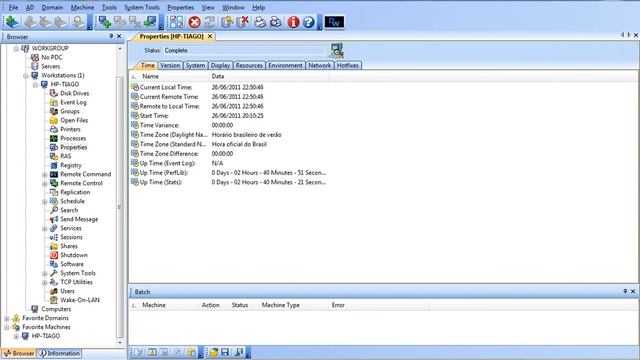Click the yellow clipboard icon in Batch toolbar
Viewport: 640px width, 360px height.
pyautogui.click(x=191, y=352)
